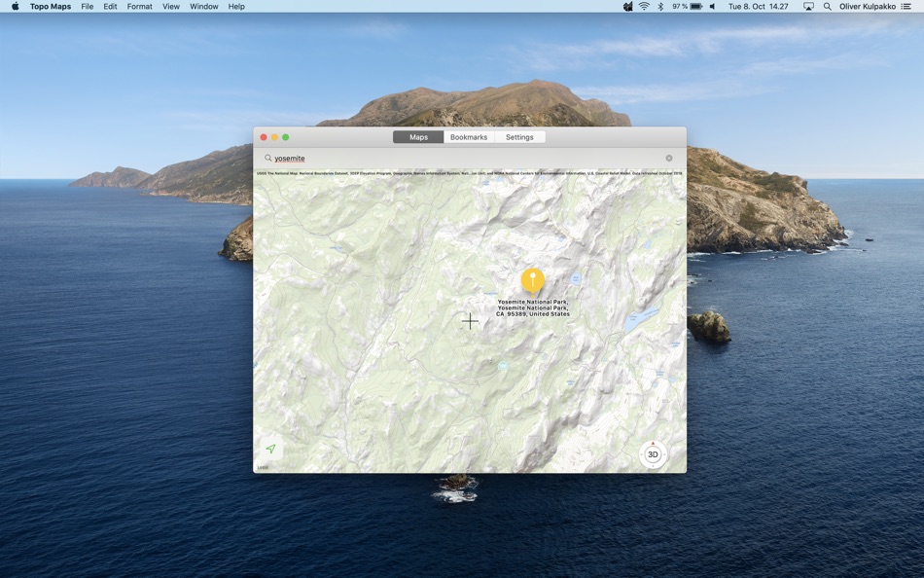
Task: Click the date and time display
Action: (758, 7)
